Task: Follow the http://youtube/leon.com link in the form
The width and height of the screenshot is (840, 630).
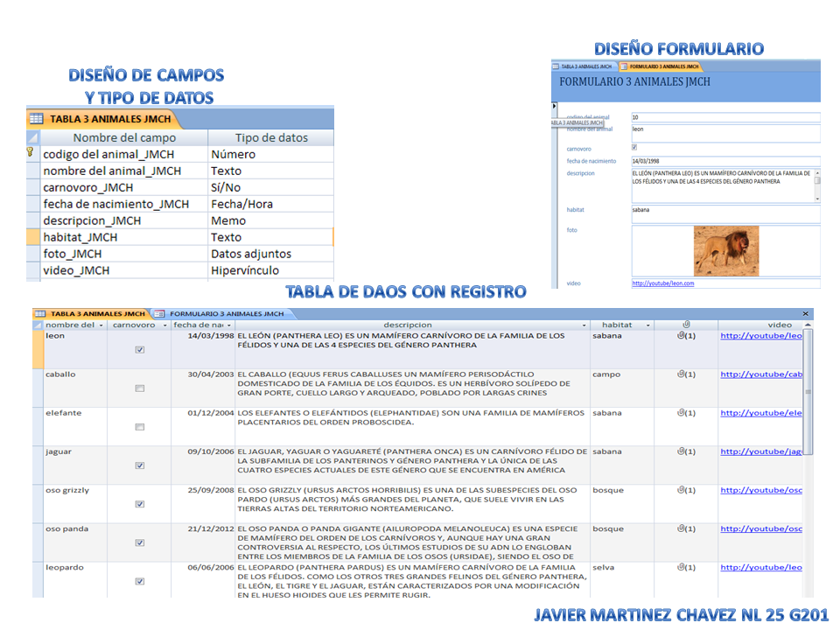Action: (x=662, y=283)
